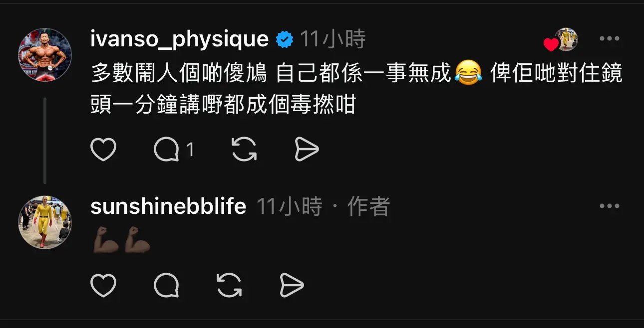This screenshot has width=644, height=328.
Task: Open more options for sunshinebblife's reply
Action: (x=609, y=206)
